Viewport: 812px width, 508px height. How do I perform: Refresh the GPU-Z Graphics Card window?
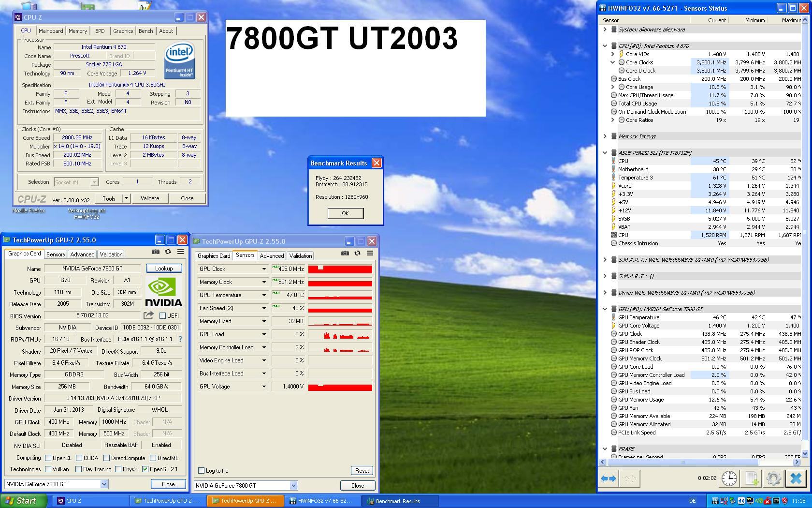coord(168,252)
